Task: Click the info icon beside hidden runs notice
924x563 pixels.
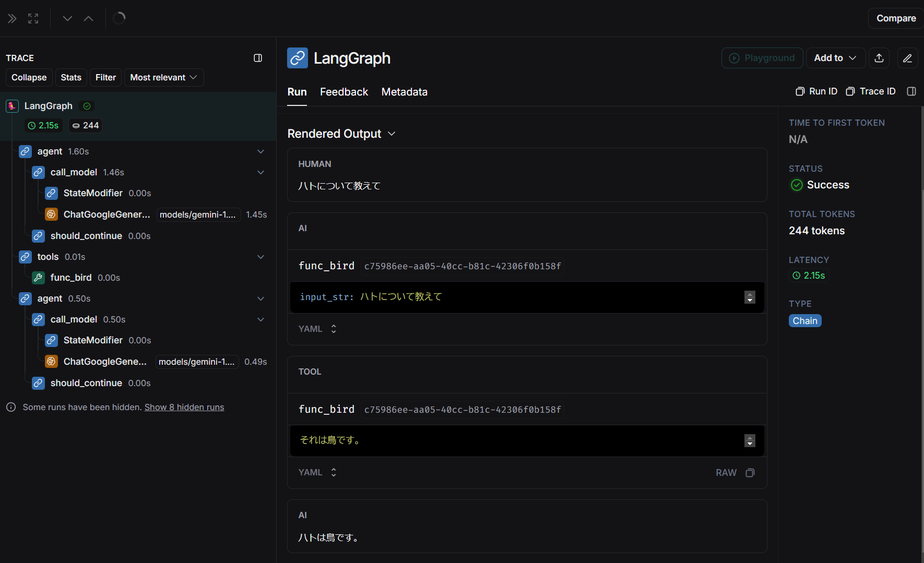Action: coord(11,407)
